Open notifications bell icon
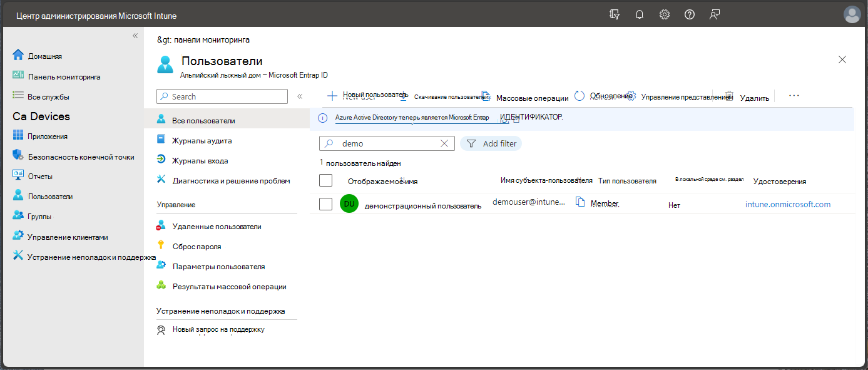The height and width of the screenshot is (370, 868). point(640,14)
